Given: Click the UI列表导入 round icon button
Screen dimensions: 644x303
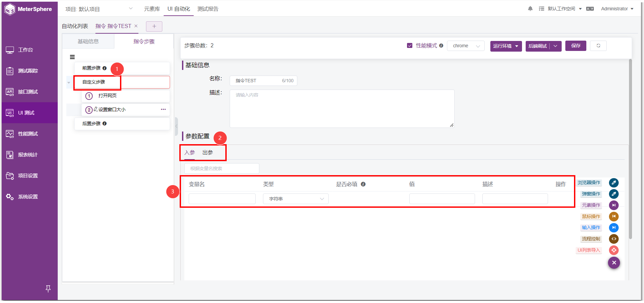Looking at the screenshot, I should click(614, 250).
